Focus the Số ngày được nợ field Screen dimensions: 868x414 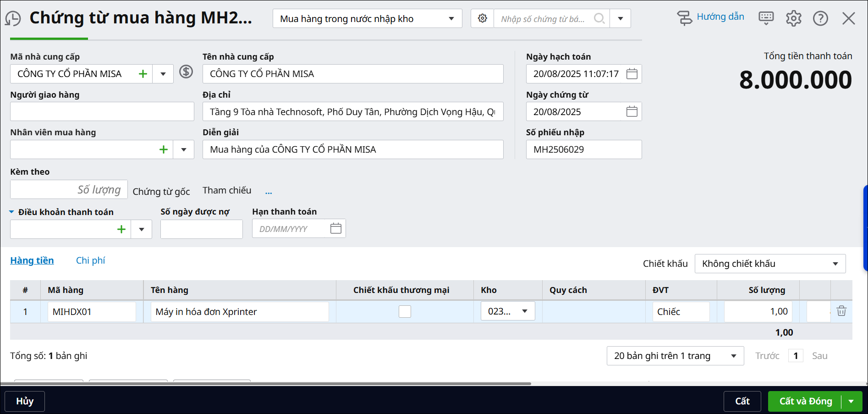(202, 229)
